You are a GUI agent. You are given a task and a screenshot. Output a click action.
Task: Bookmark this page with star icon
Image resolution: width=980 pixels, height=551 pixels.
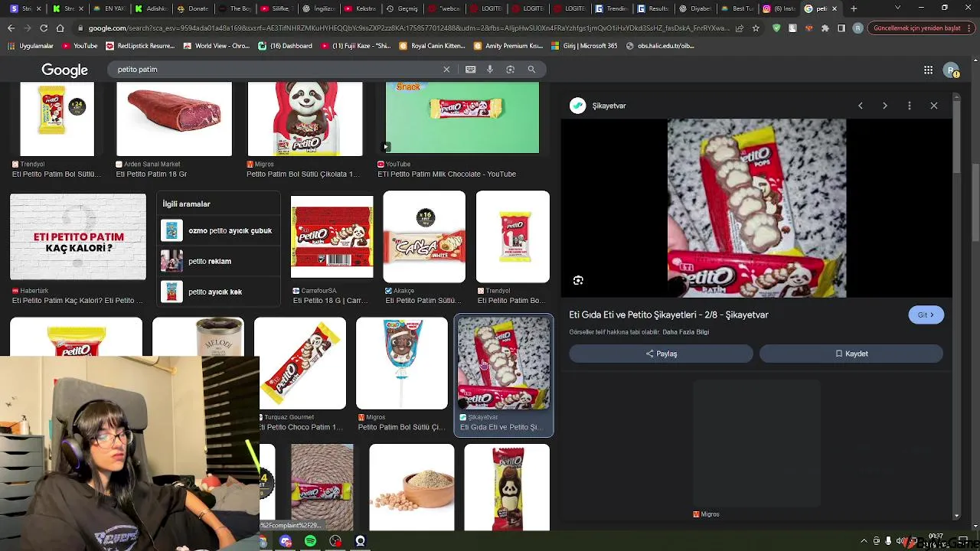[756, 28]
